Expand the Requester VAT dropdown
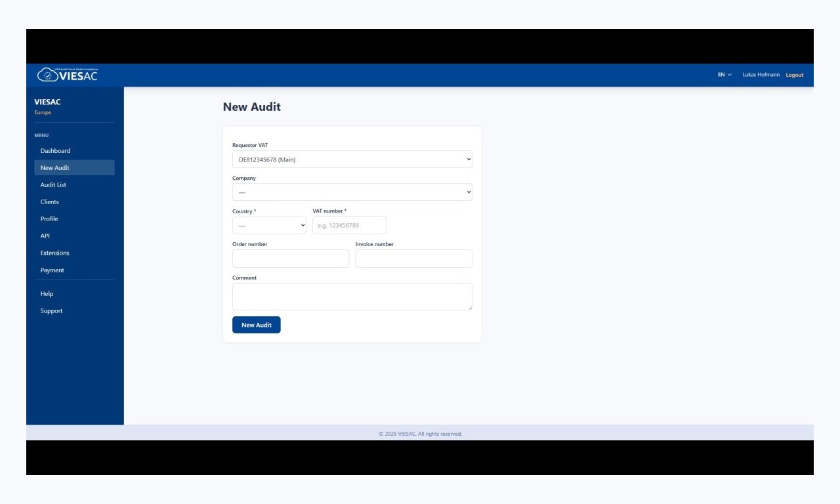The height and width of the screenshot is (504, 840). coord(352,159)
